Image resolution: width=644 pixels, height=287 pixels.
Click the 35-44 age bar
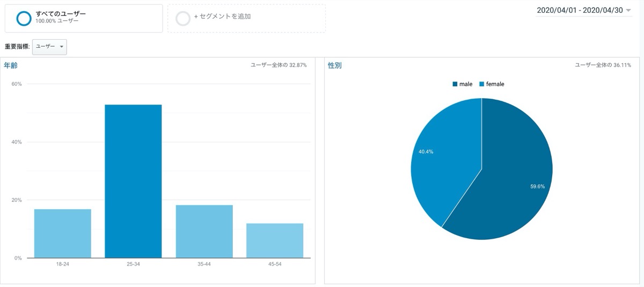pos(204,232)
